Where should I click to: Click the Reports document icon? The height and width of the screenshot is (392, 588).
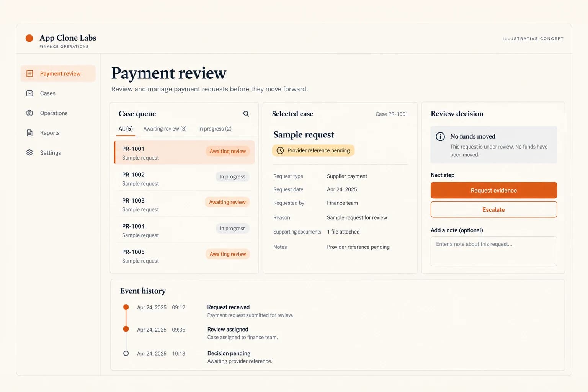(29, 133)
